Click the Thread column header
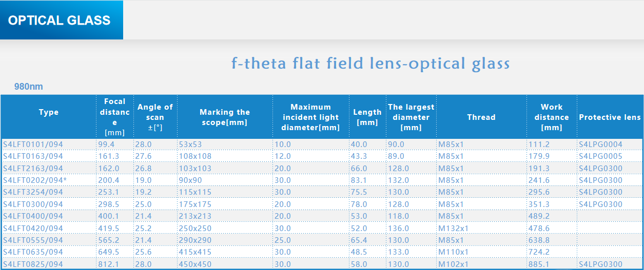644x270 pixels. (x=481, y=117)
